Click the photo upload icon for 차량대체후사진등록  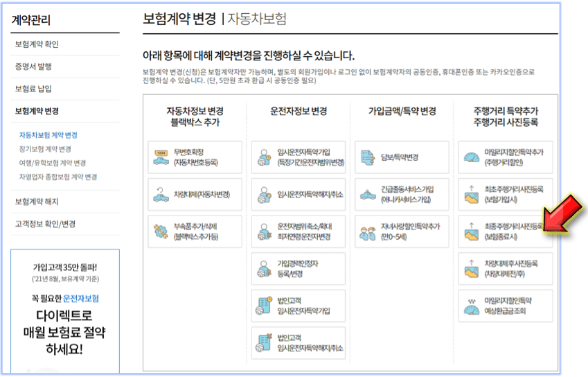click(472, 269)
